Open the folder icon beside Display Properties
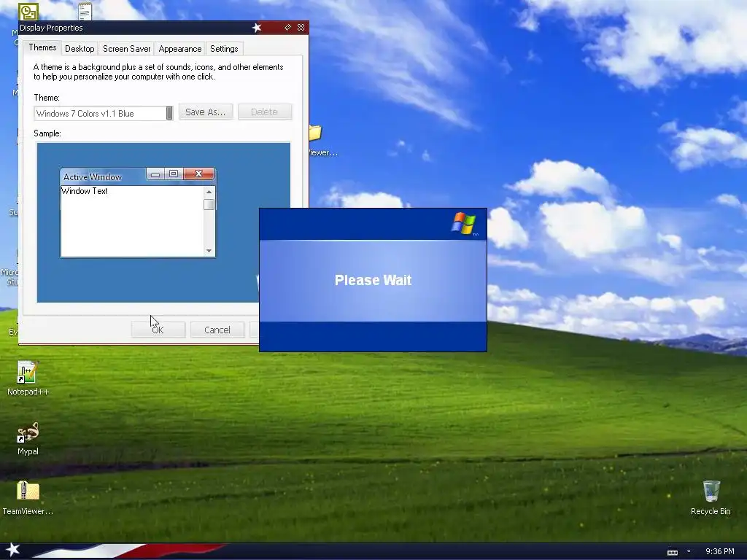 click(x=315, y=133)
